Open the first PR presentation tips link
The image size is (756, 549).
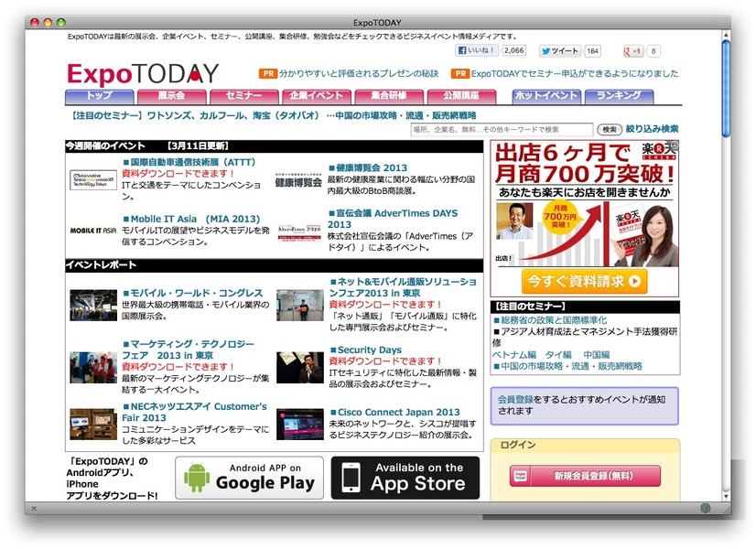click(x=359, y=73)
